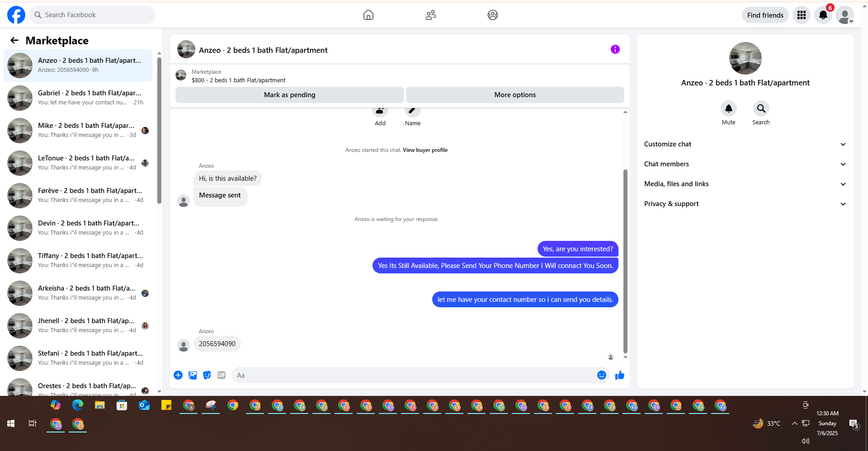Open Microsoft Edge from taskbar
This screenshot has height=451, width=868.
pos(78,405)
